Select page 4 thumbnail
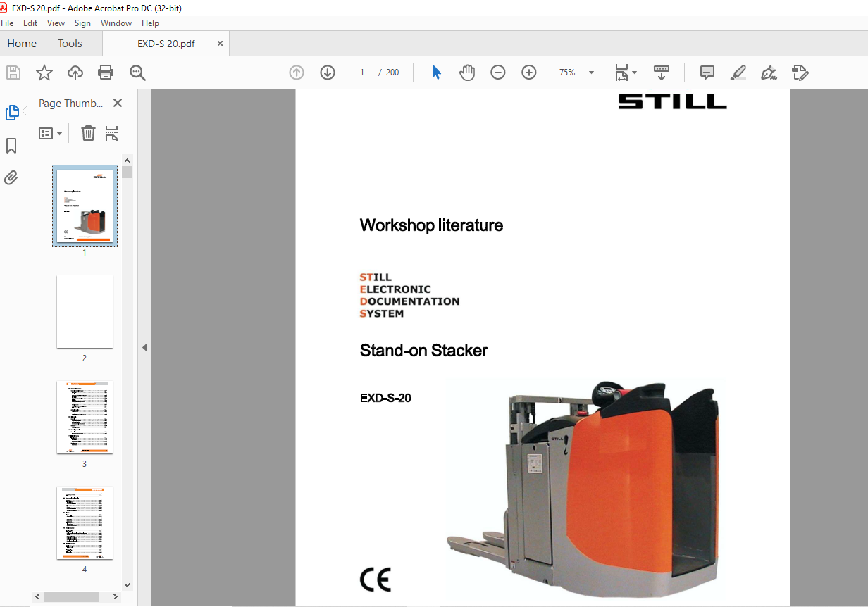Viewport: 868px width, 607px height. point(85,523)
